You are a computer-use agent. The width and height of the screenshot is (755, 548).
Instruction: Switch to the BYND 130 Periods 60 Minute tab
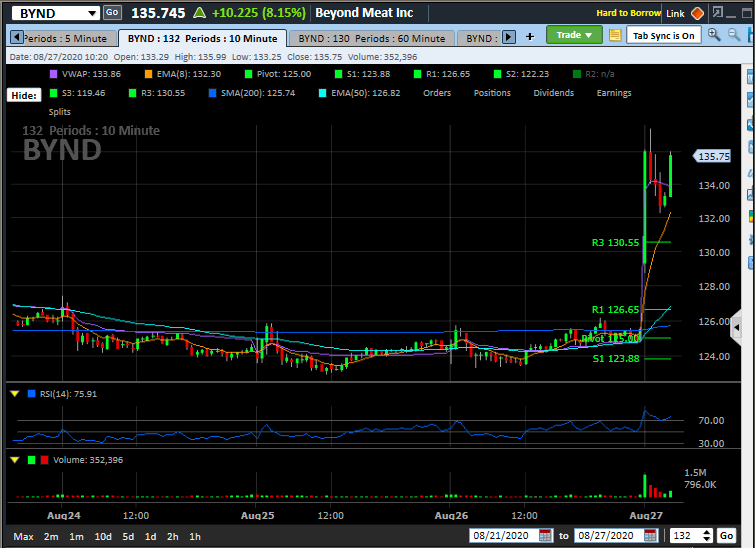tap(371, 39)
